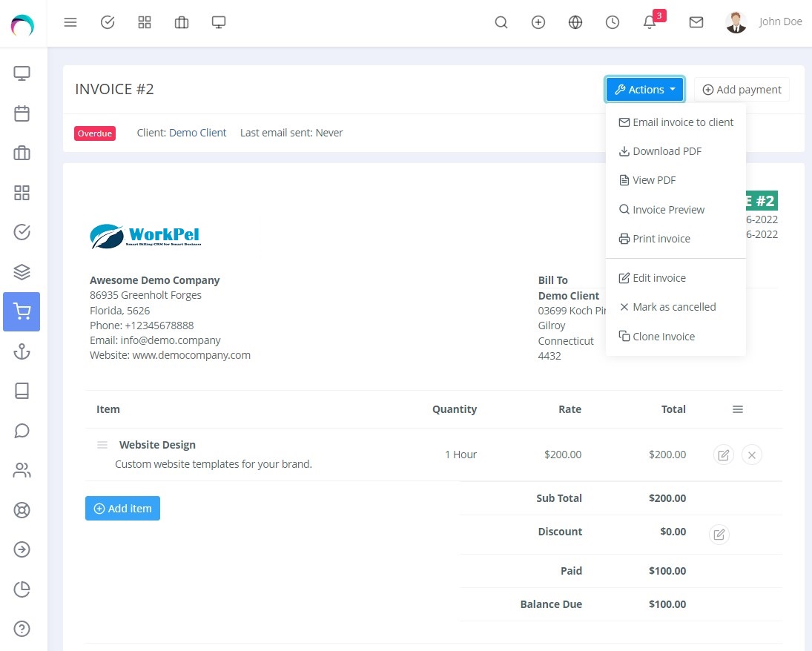Open calendar icon in sidebar

pyautogui.click(x=22, y=113)
